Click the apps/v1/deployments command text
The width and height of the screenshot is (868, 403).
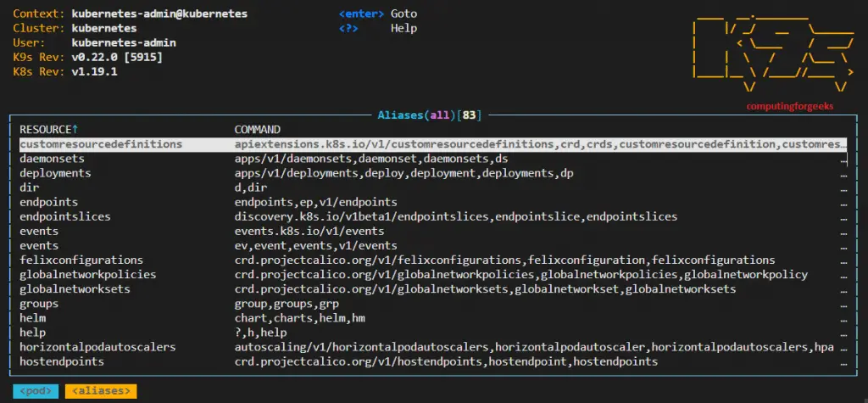point(404,173)
